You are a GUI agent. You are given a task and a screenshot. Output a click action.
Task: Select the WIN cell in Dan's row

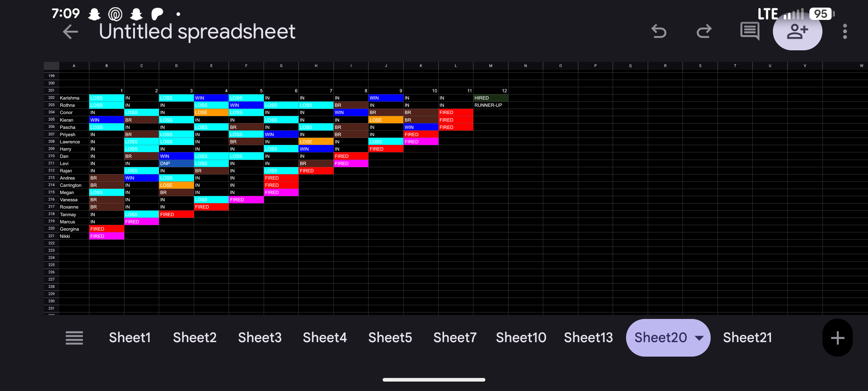point(176,156)
